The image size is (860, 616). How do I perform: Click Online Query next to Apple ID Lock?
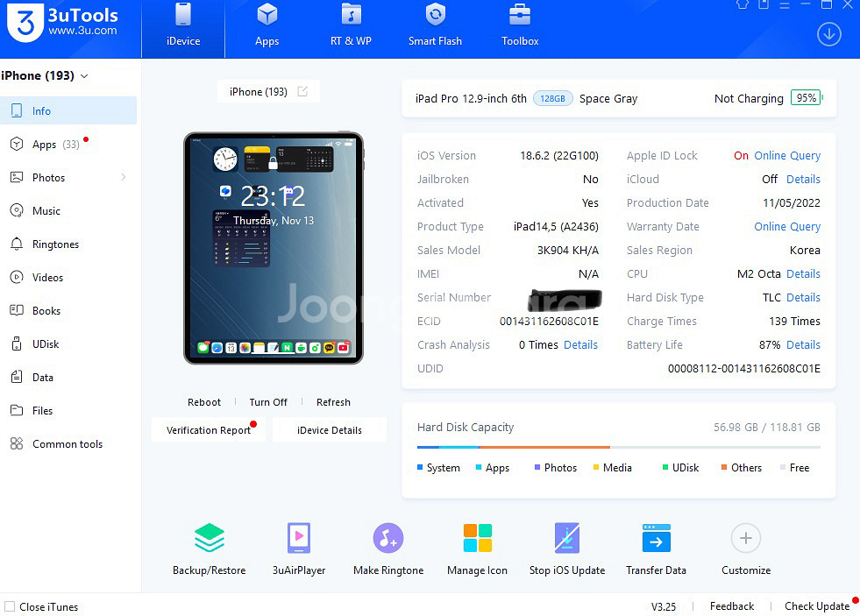coord(786,156)
